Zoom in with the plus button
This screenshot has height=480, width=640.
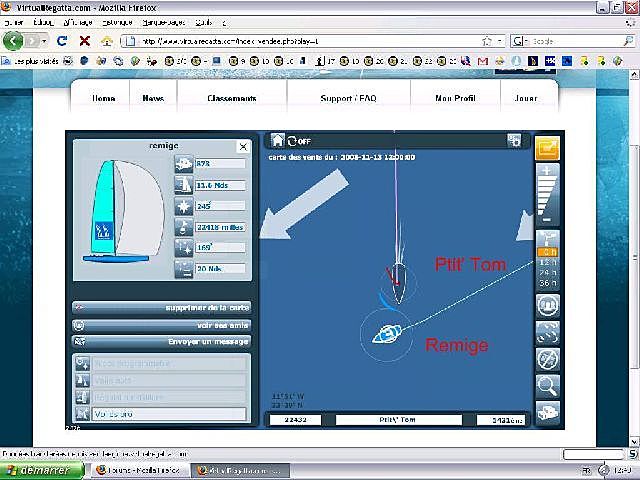547,170
